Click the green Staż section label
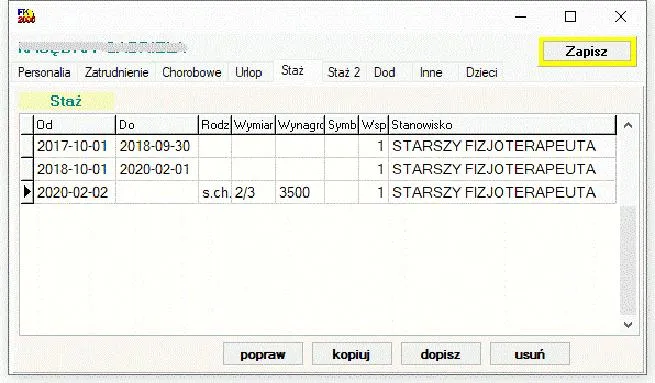The image size is (655, 383). [66, 101]
